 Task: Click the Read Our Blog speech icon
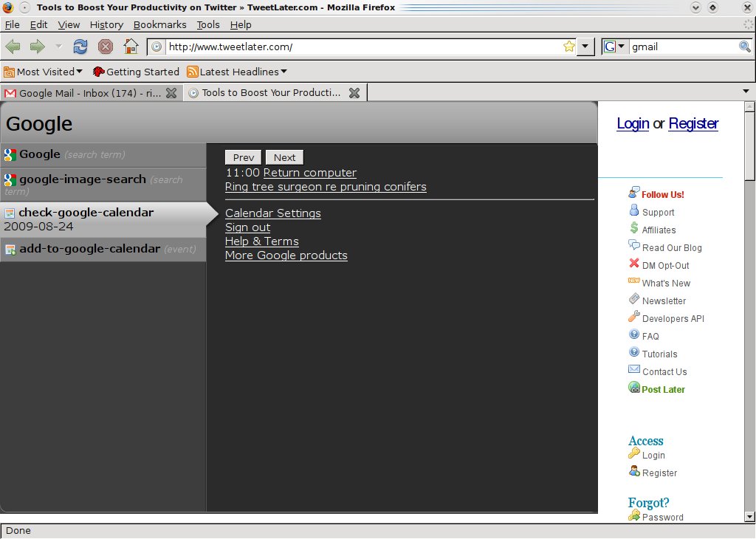tap(634, 245)
